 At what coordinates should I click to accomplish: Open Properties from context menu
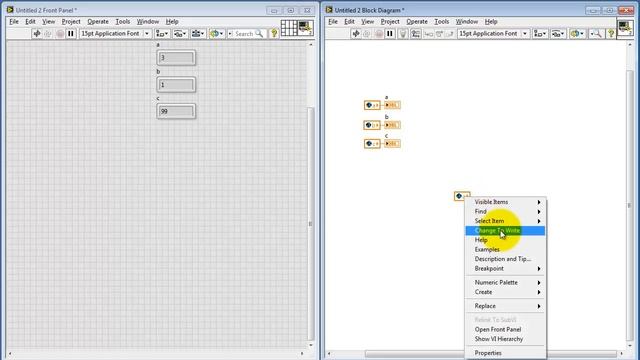click(x=505, y=353)
